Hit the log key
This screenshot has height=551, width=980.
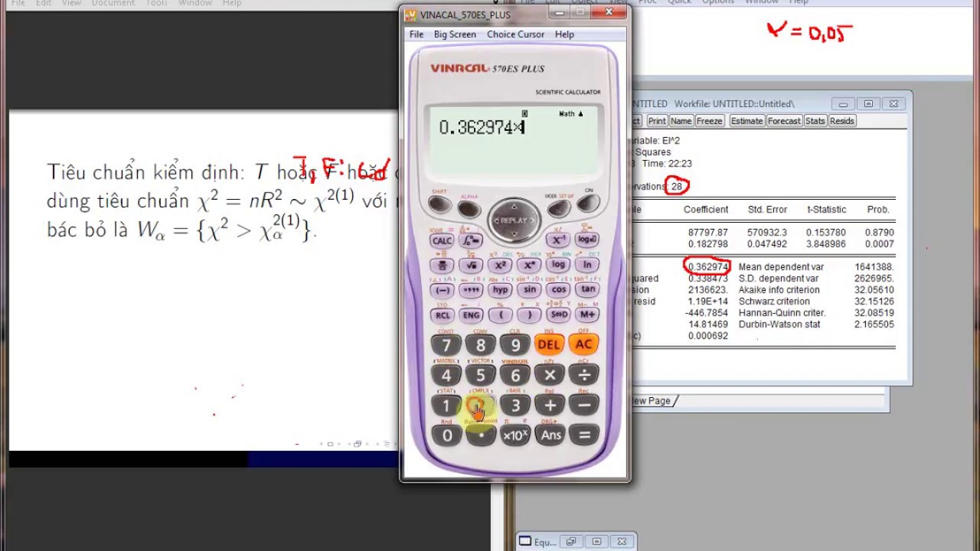(558, 266)
